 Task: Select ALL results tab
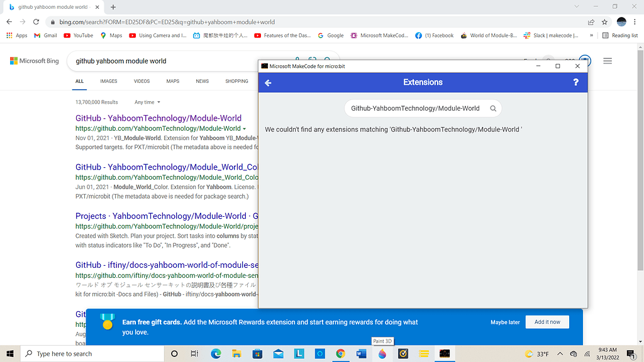pyautogui.click(x=80, y=81)
